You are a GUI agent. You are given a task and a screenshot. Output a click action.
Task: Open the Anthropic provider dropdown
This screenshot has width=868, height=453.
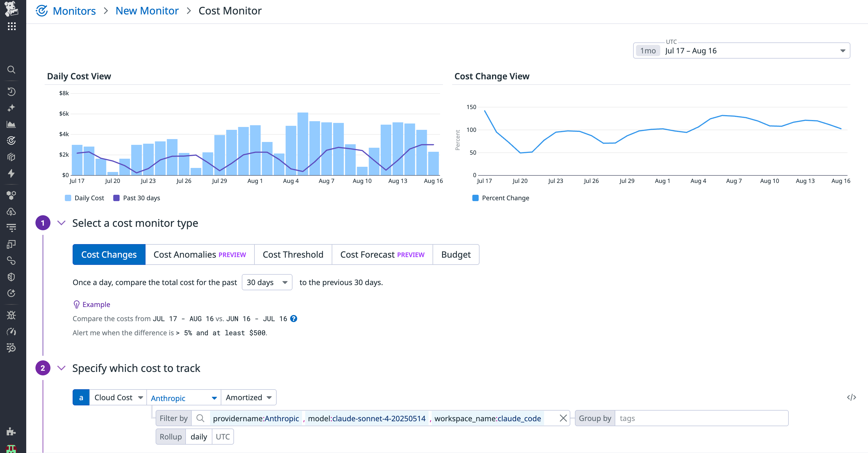pyautogui.click(x=184, y=397)
